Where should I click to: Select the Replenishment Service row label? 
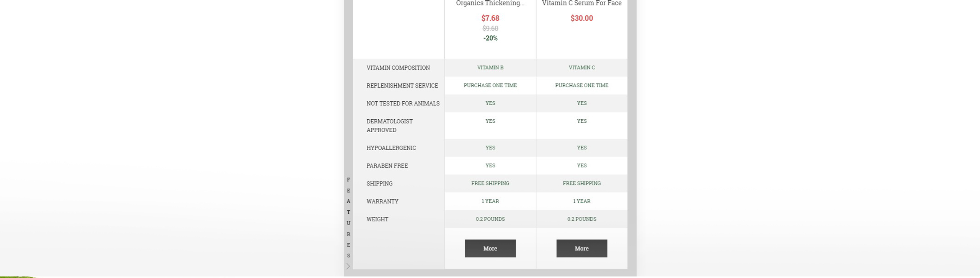[402, 86]
